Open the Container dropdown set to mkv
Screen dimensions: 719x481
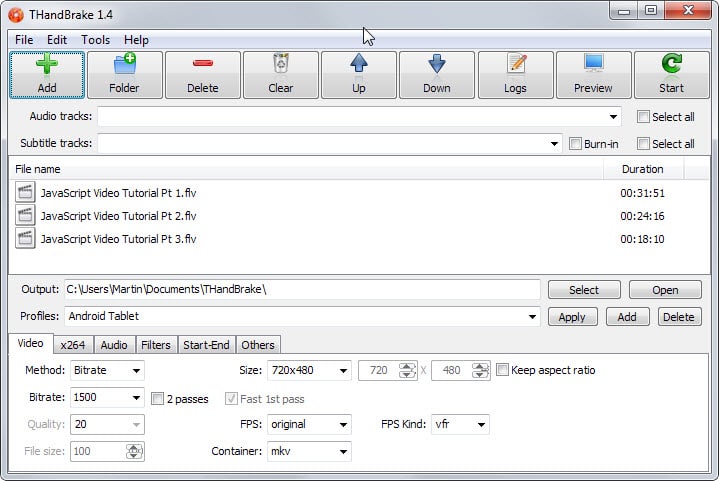coord(309,452)
